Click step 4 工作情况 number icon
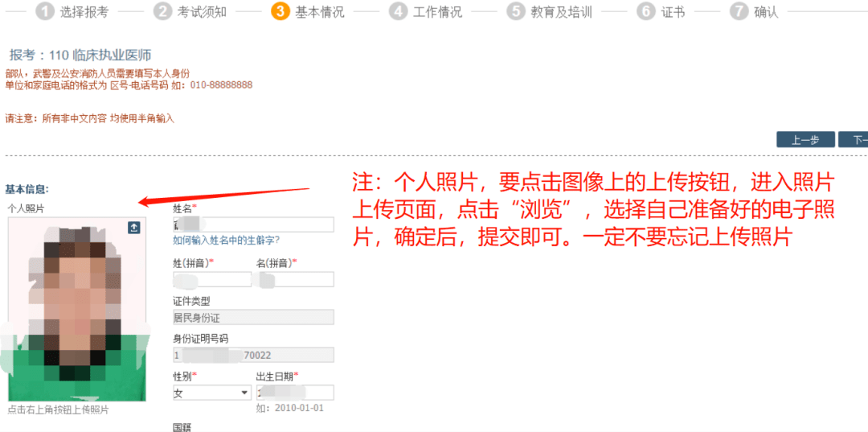868x432 pixels. click(x=398, y=11)
